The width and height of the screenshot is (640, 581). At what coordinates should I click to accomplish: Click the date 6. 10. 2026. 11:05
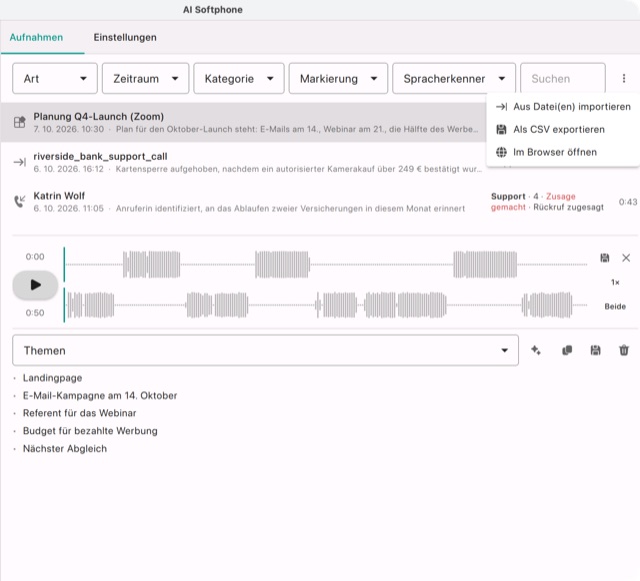[69, 209]
